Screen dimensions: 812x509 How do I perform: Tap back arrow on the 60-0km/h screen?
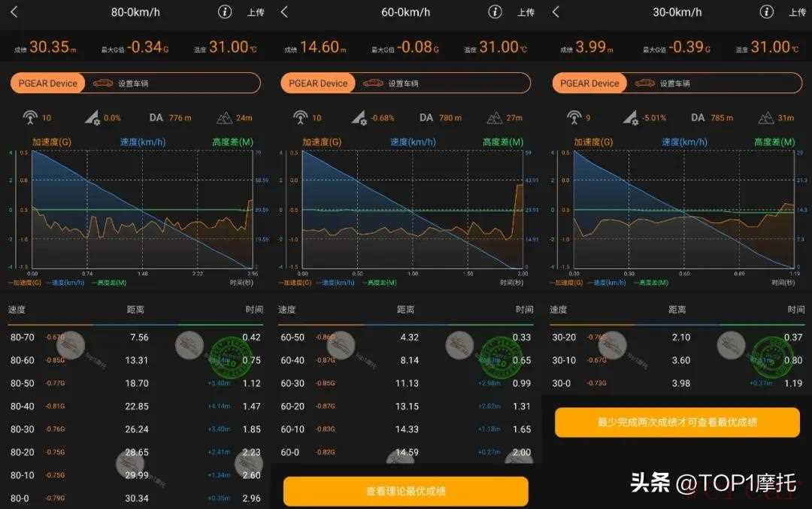pos(284,12)
